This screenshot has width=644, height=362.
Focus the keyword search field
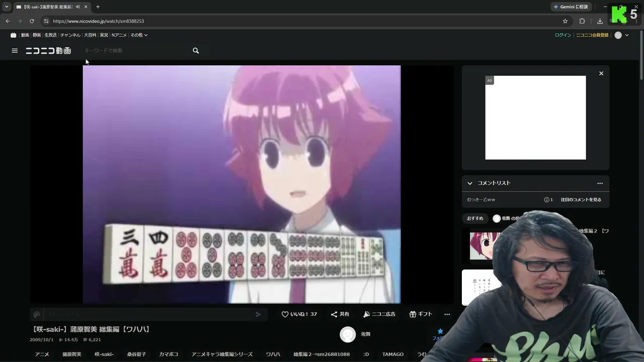point(136,51)
